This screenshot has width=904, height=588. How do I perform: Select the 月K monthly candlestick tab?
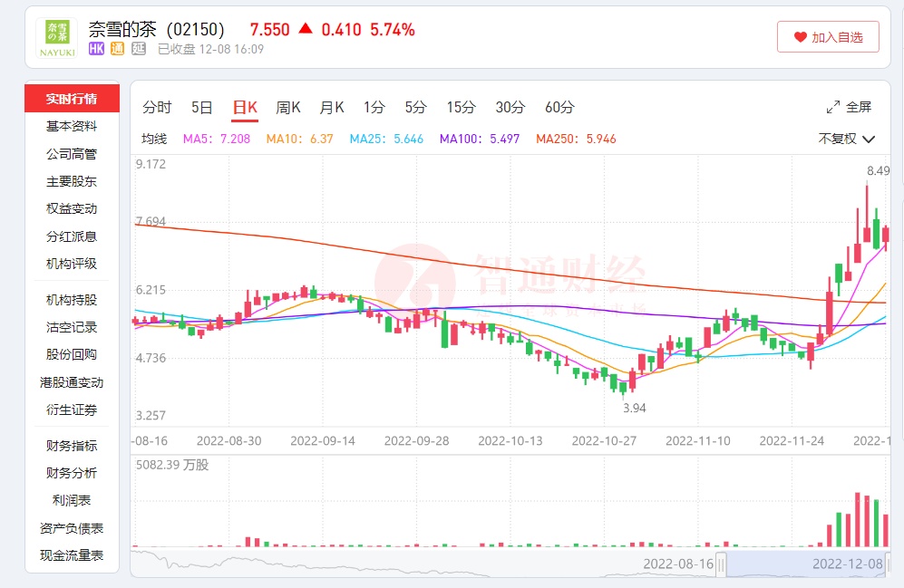pyautogui.click(x=332, y=107)
